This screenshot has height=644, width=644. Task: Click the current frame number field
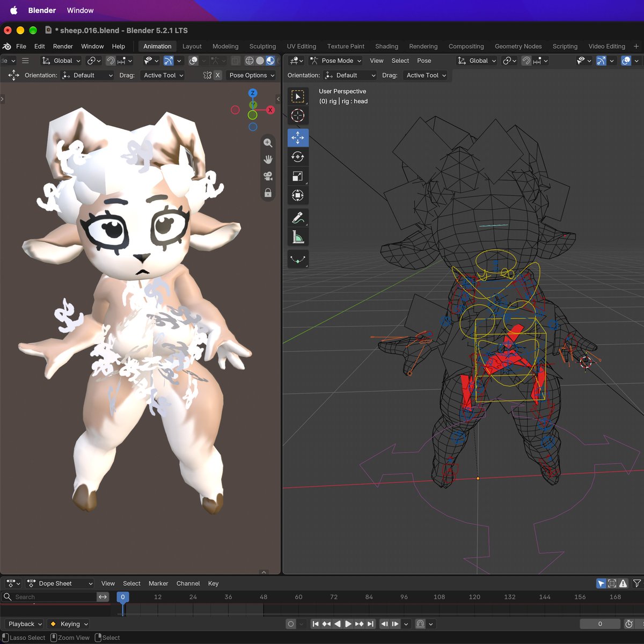pyautogui.click(x=600, y=624)
